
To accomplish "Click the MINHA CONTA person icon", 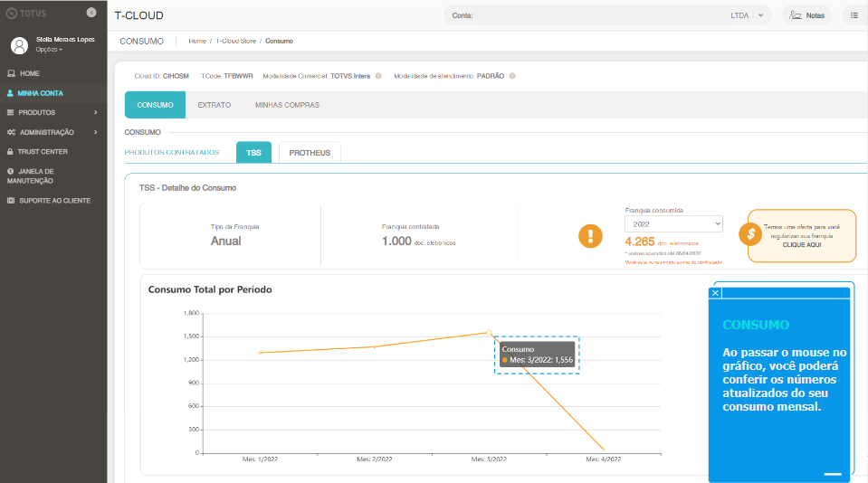I will [10, 93].
